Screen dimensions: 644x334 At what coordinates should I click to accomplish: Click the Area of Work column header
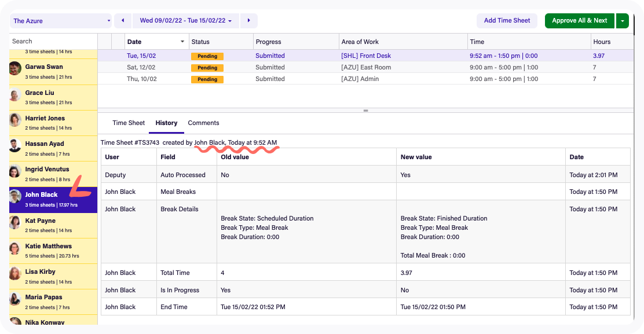pyautogui.click(x=403, y=42)
